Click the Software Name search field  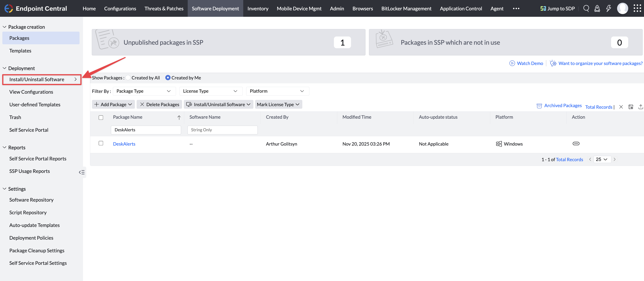[x=222, y=130]
